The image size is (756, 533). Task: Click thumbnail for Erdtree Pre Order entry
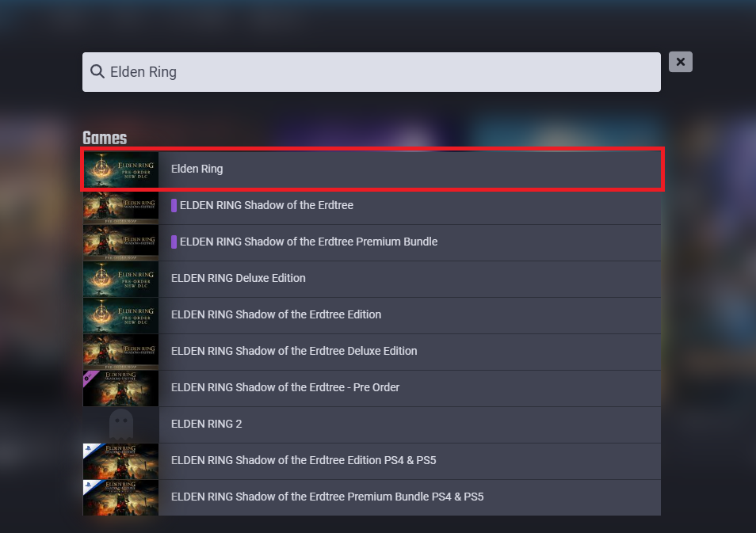tap(120, 388)
